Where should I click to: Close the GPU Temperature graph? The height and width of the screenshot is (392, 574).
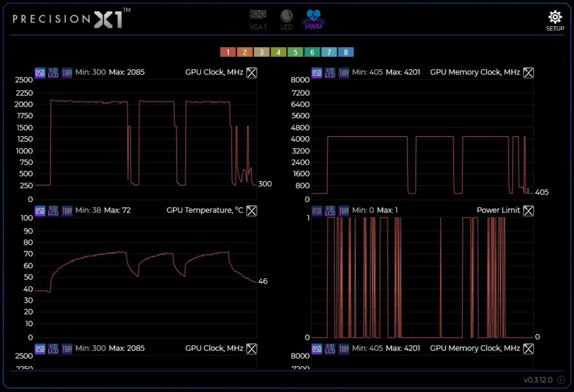point(251,210)
